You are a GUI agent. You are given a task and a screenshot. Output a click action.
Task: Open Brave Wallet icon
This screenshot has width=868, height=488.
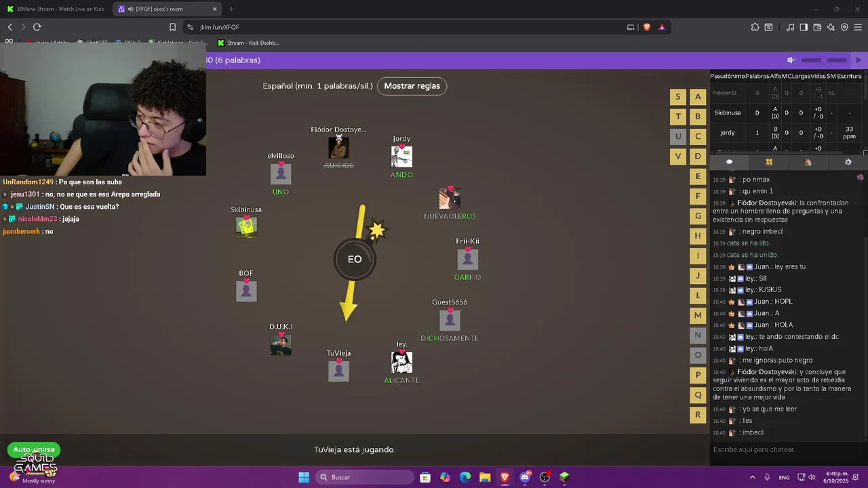[x=817, y=27]
